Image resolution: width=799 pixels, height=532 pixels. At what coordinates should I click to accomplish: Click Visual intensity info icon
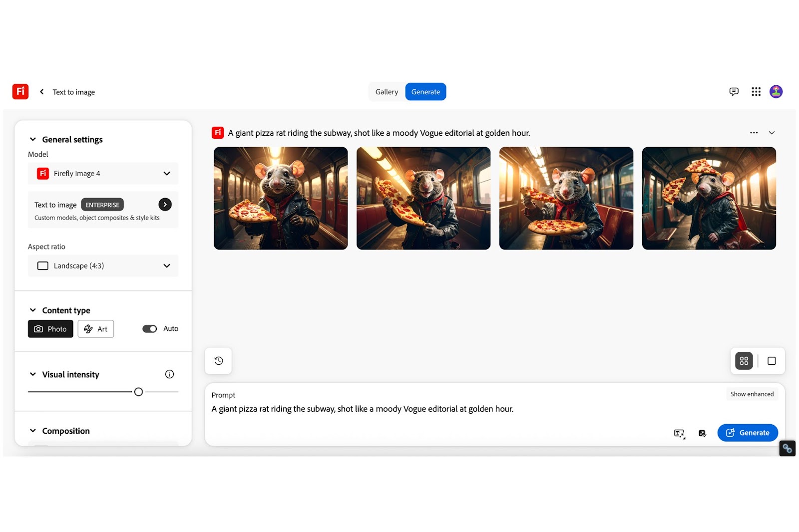(x=169, y=374)
